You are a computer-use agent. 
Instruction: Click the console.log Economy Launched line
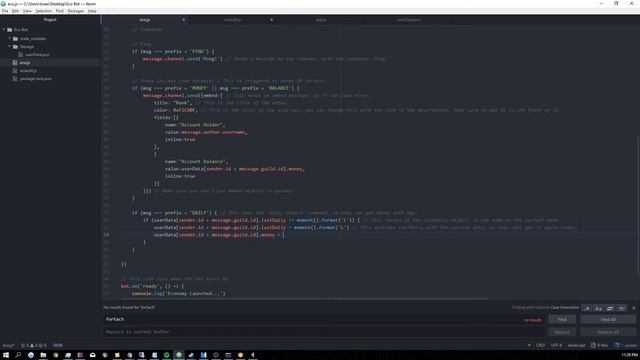(178, 293)
